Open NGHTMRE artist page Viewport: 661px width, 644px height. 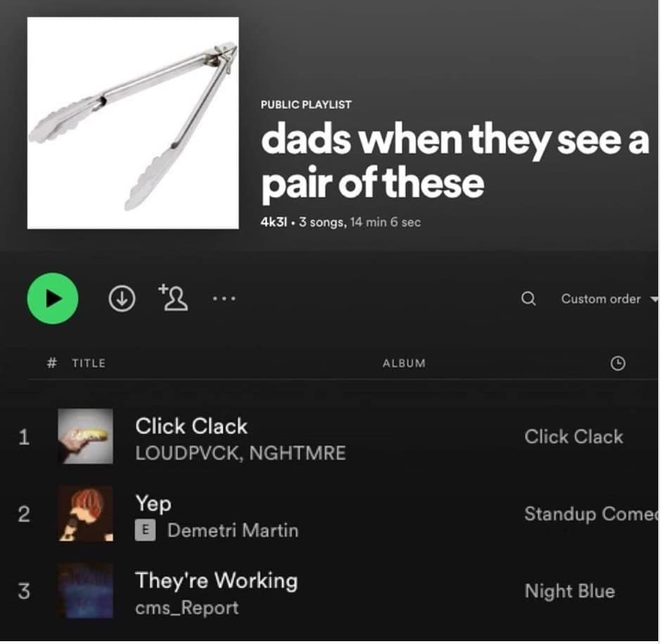click(297, 453)
